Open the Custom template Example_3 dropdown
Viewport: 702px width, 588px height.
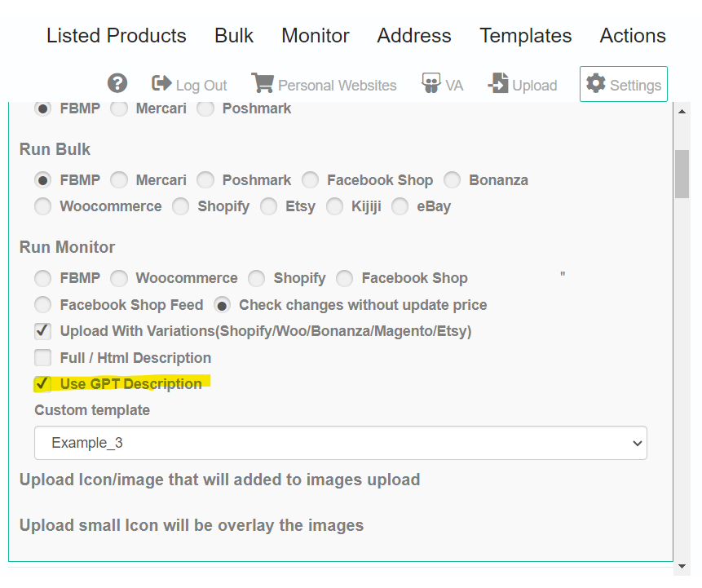[341, 443]
